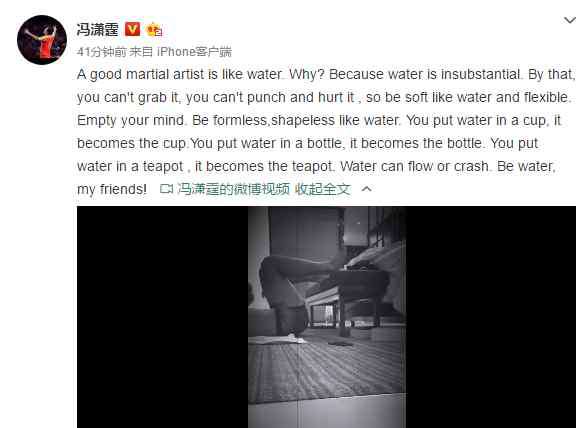Click the orange V verified badge
Image resolution: width=576 pixels, height=428 pixels.
coord(132,29)
